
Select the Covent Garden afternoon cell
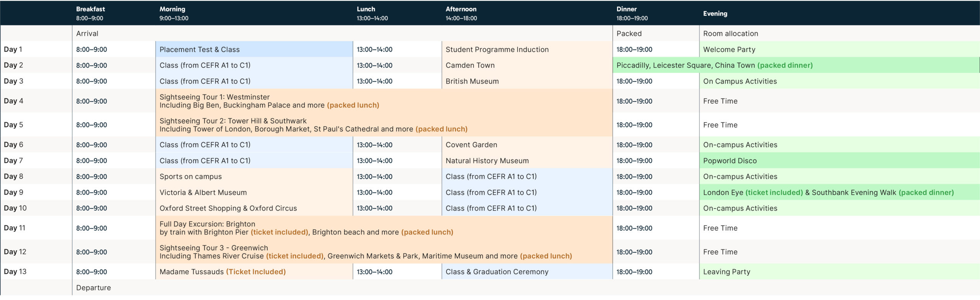point(471,145)
